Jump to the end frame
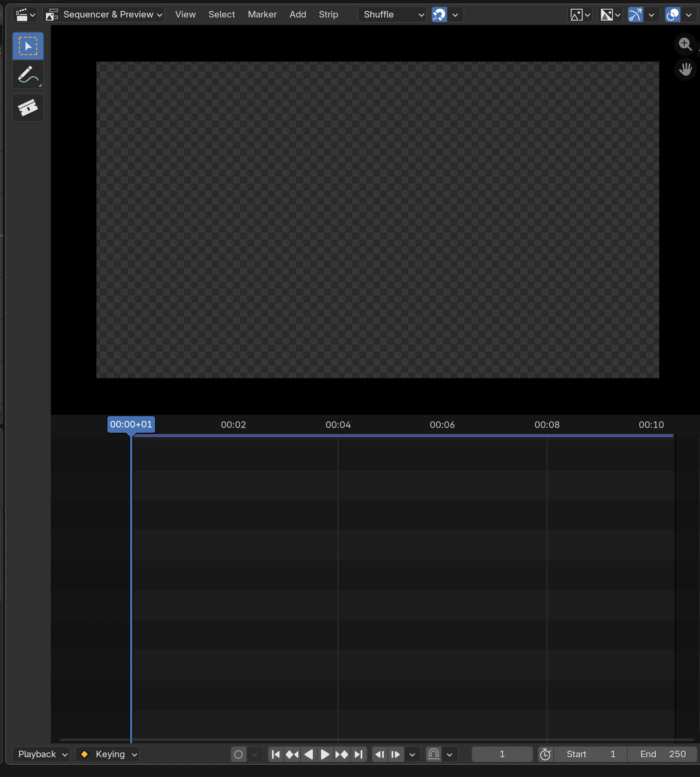 [x=358, y=754]
